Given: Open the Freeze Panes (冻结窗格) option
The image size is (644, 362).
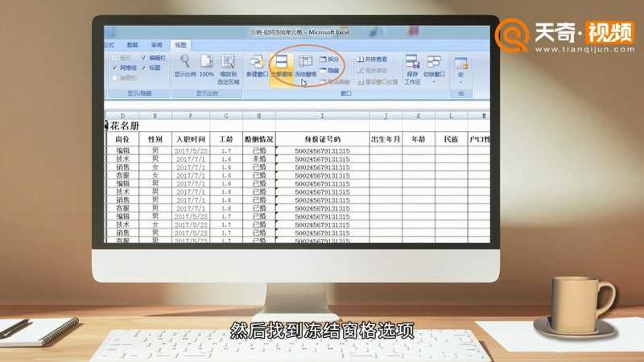Looking at the screenshot, I should (306, 66).
